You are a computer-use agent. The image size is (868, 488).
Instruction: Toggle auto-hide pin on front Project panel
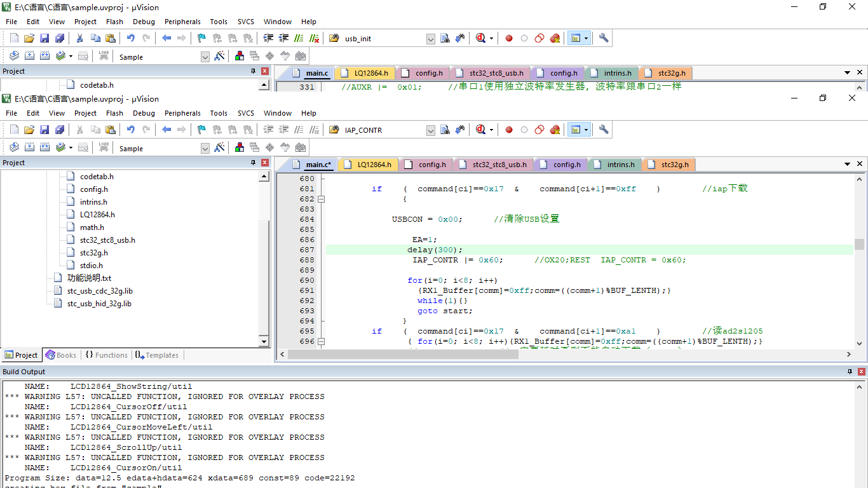[x=253, y=163]
